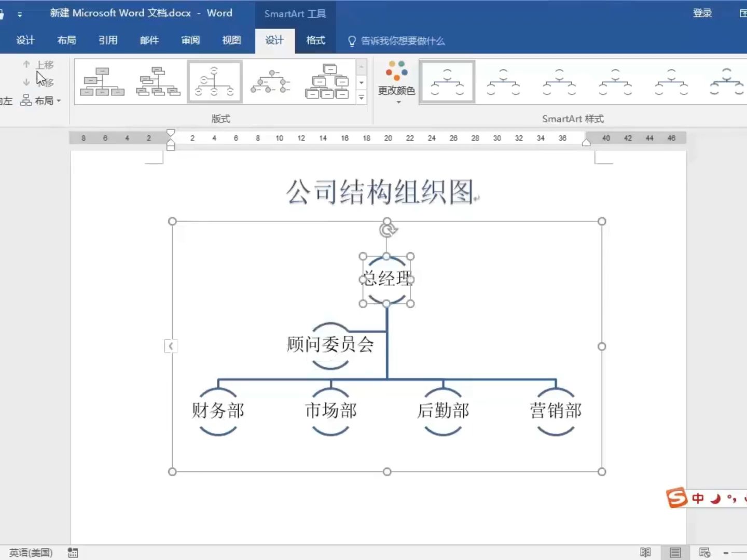Select the 总经理 shape in the chart
Viewport: 747px width, 560px height.
pos(386,279)
